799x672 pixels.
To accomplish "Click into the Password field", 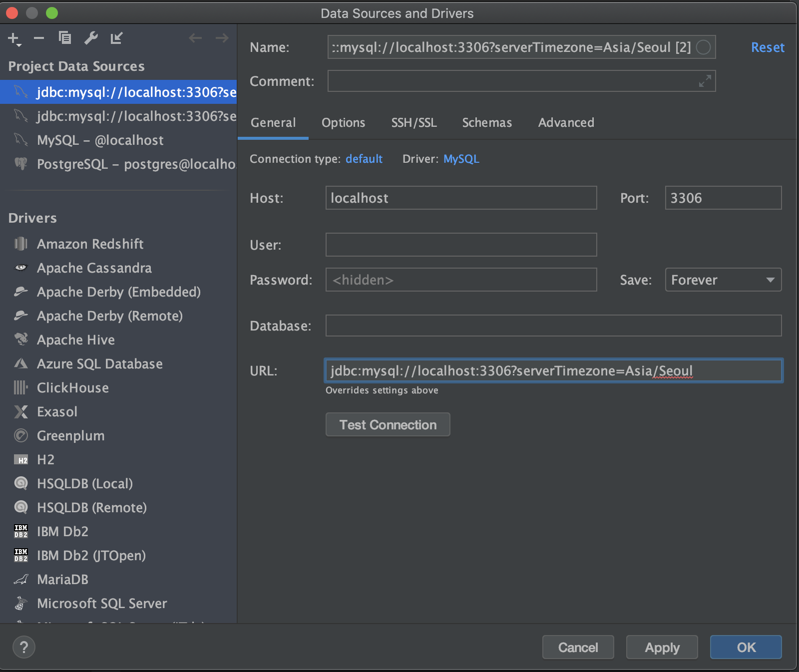I will [x=461, y=280].
